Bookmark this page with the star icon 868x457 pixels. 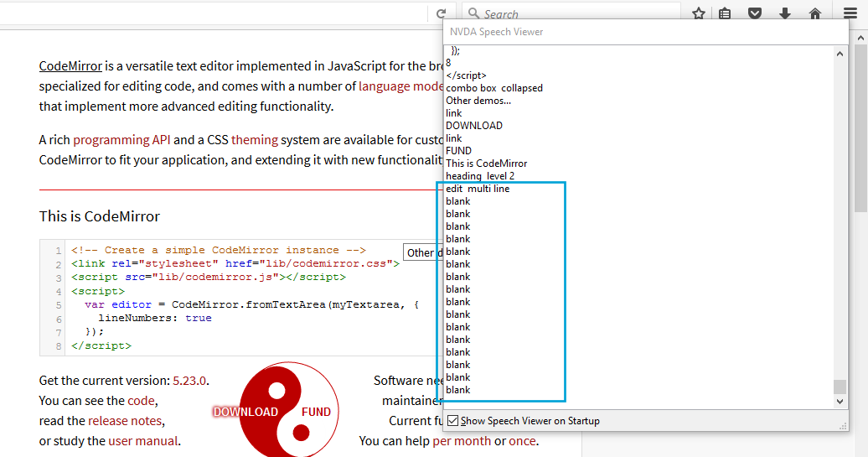(x=699, y=13)
